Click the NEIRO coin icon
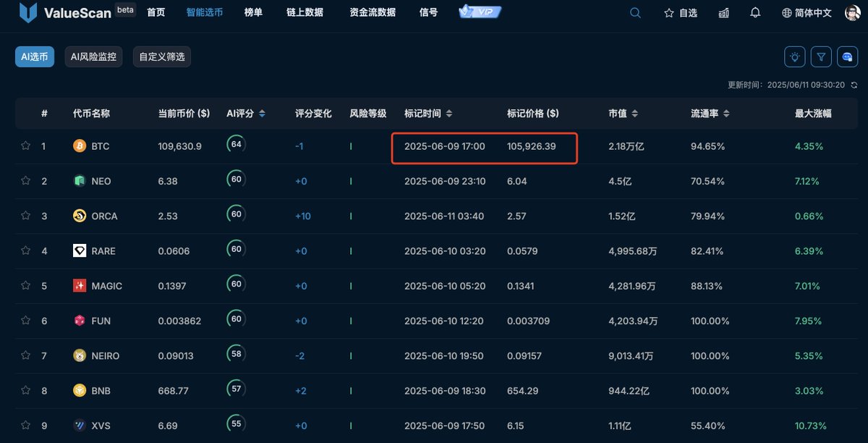The image size is (868, 443). click(x=80, y=355)
